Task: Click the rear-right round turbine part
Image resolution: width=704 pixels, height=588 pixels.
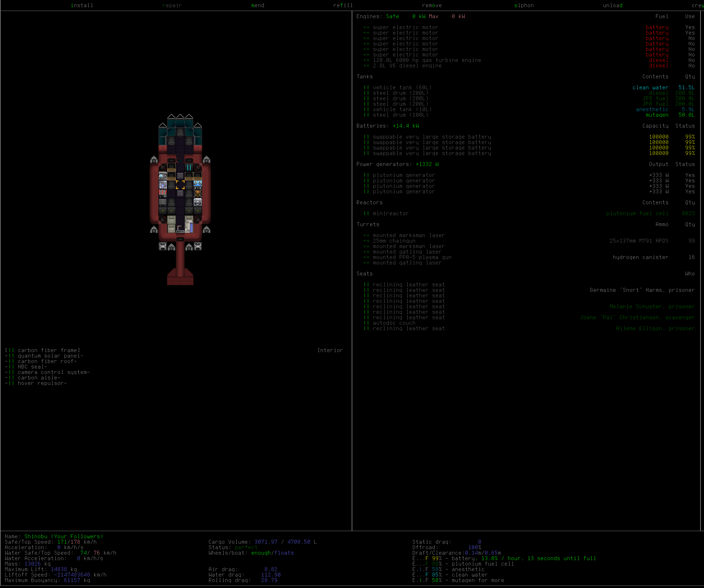Action: (198, 247)
